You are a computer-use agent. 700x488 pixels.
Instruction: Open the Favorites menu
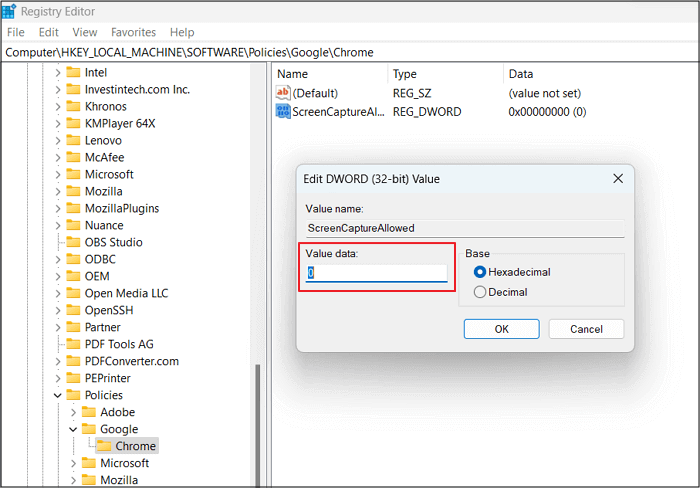pyautogui.click(x=133, y=32)
